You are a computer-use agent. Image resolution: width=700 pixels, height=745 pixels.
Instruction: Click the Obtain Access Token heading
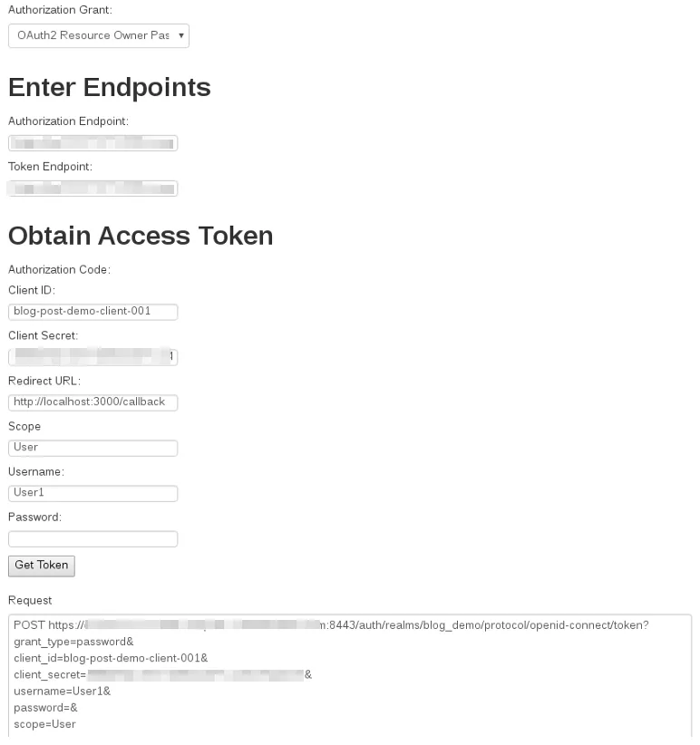(141, 236)
